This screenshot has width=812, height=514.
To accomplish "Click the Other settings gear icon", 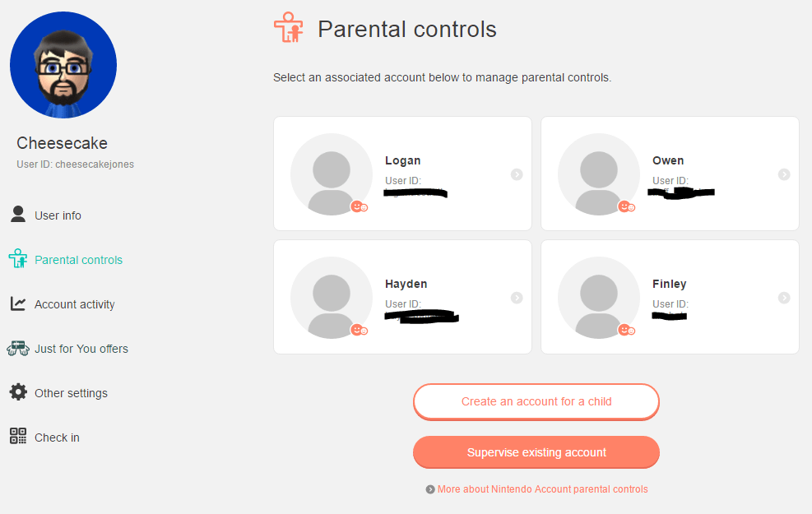I will click(18, 392).
